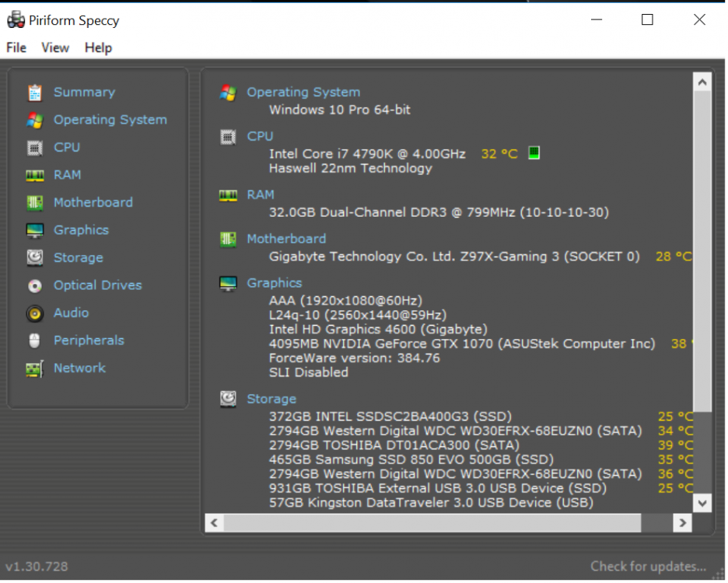This screenshot has height=583, width=728.
Task: Click Windows 10 Pro 64-bit text
Action: pos(341,110)
